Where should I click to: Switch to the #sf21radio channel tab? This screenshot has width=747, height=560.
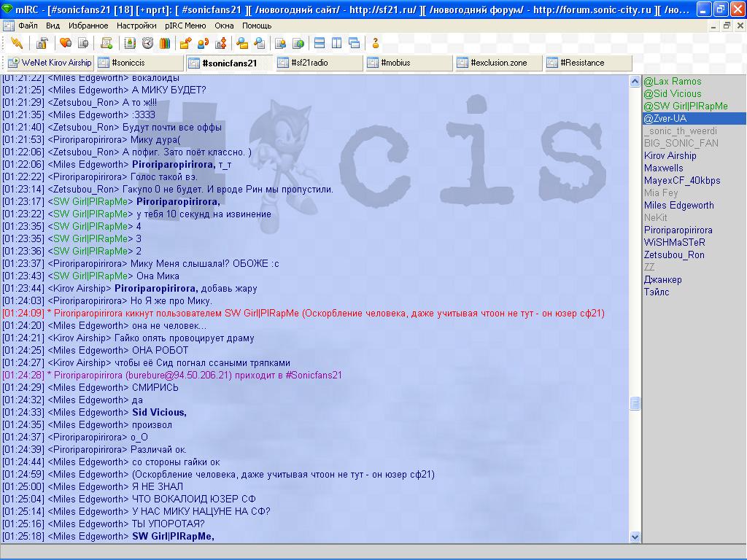tap(319, 63)
